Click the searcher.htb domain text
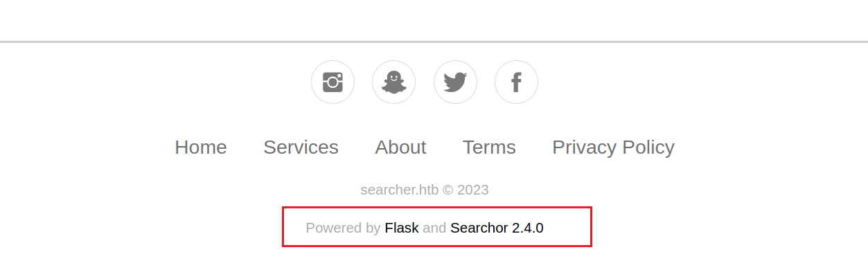Viewport: 868px width, 261px height. 400,190
